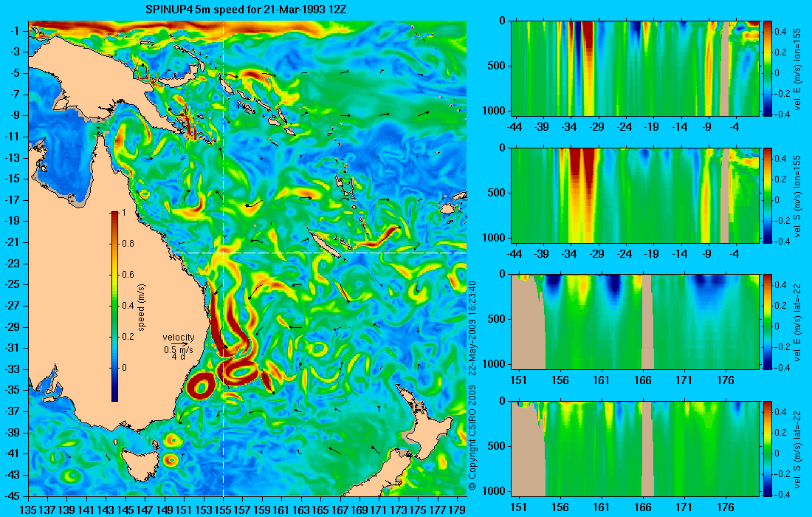The width and height of the screenshot is (812, 517).
Task: Click the "176" tick in the vel. S lat=-22 panel
Action: coord(726,507)
